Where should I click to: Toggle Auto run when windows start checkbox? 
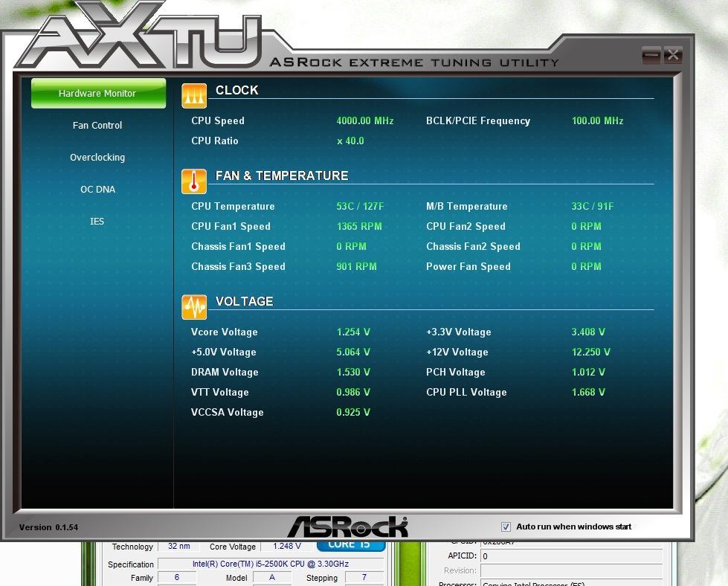tap(506, 527)
